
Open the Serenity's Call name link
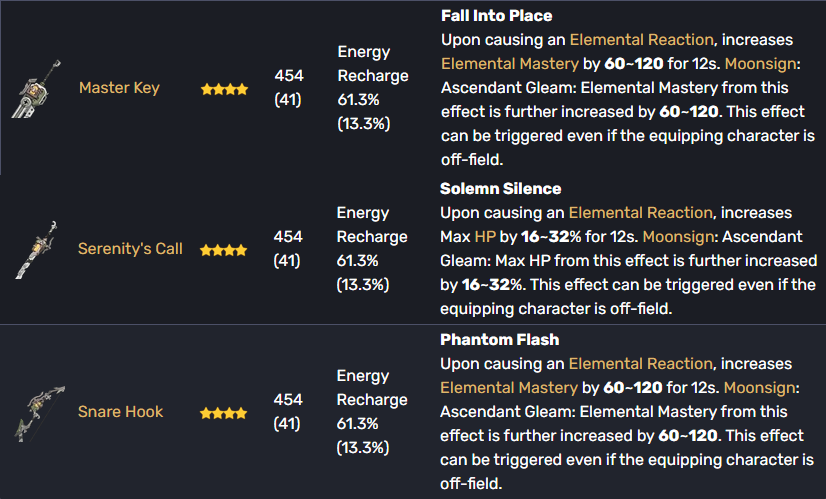(130, 249)
